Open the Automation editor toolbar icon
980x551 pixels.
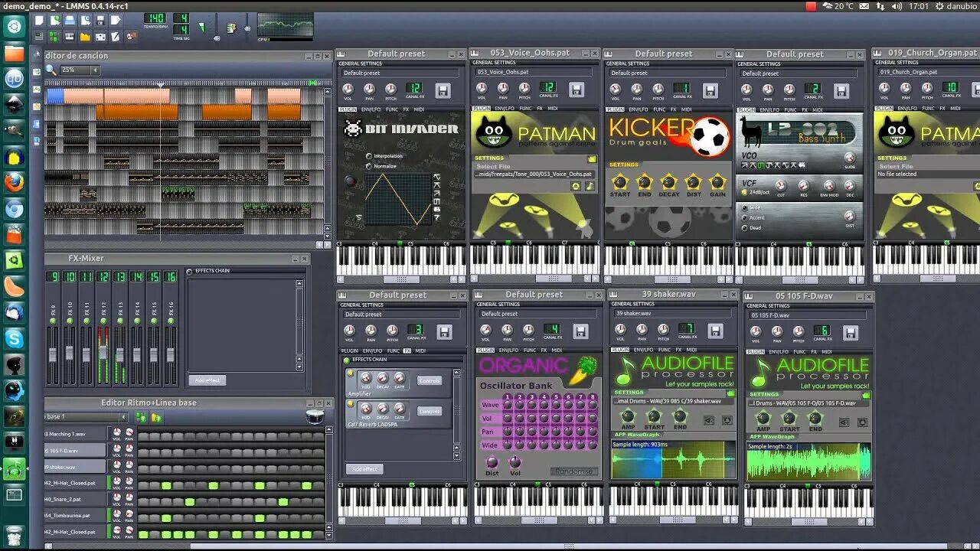[85, 36]
